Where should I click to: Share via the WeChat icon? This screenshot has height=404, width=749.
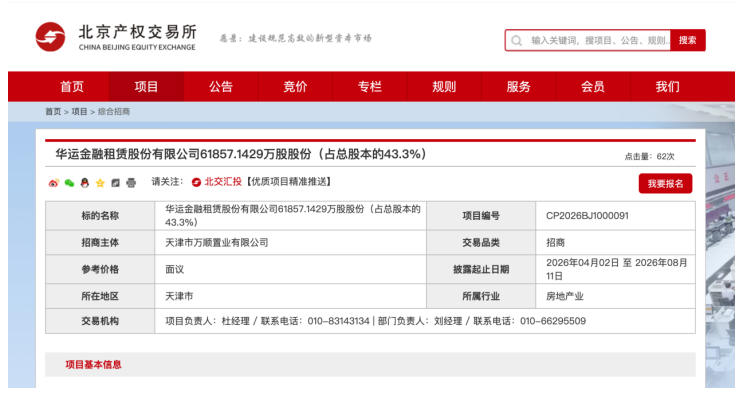click(x=69, y=183)
